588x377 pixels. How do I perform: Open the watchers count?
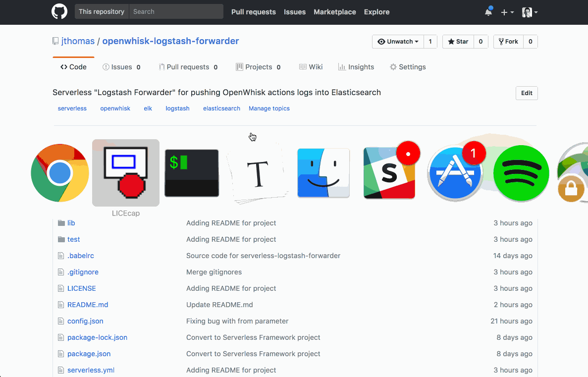point(430,42)
